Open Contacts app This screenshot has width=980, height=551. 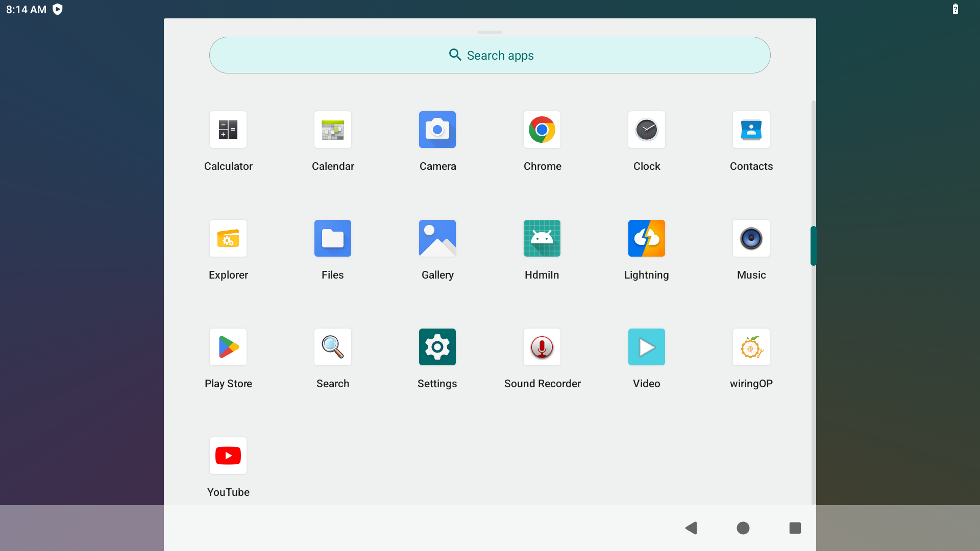(x=751, y=130)
